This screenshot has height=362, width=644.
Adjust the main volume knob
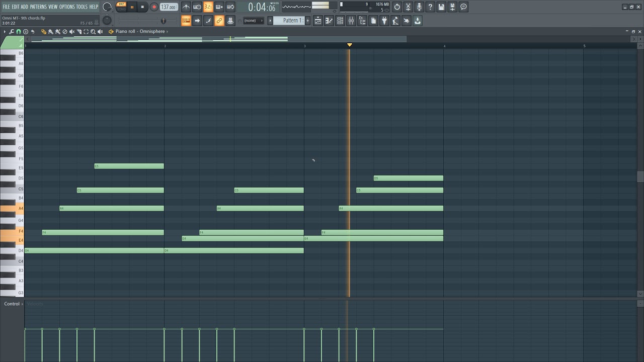[107, 7]
